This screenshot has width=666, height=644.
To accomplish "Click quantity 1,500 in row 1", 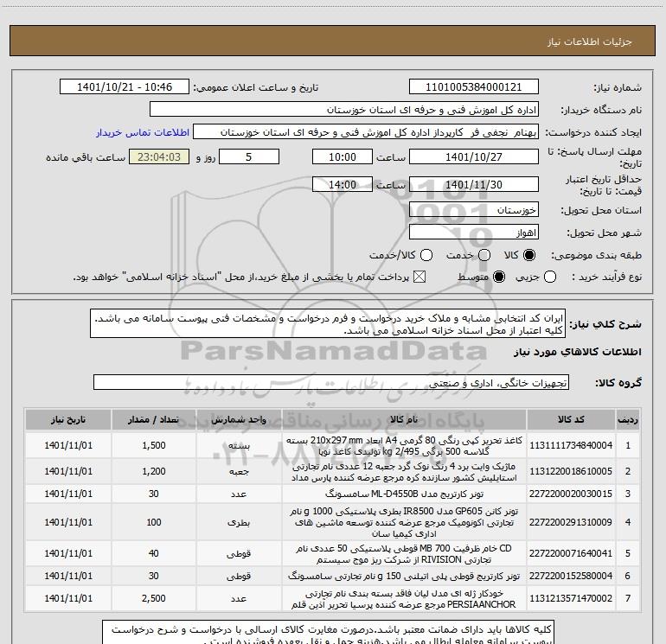I will pyautogui.click(x=154, y=445).
